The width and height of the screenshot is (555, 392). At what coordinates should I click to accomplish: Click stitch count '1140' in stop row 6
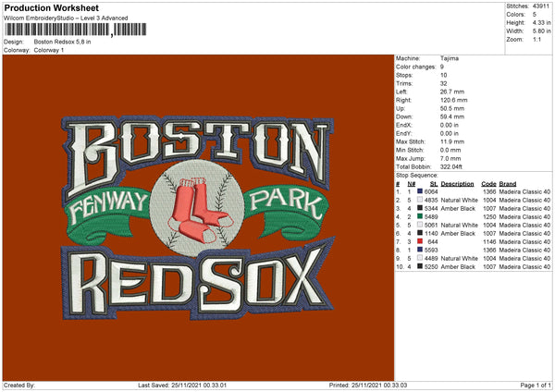click(431, 234)
